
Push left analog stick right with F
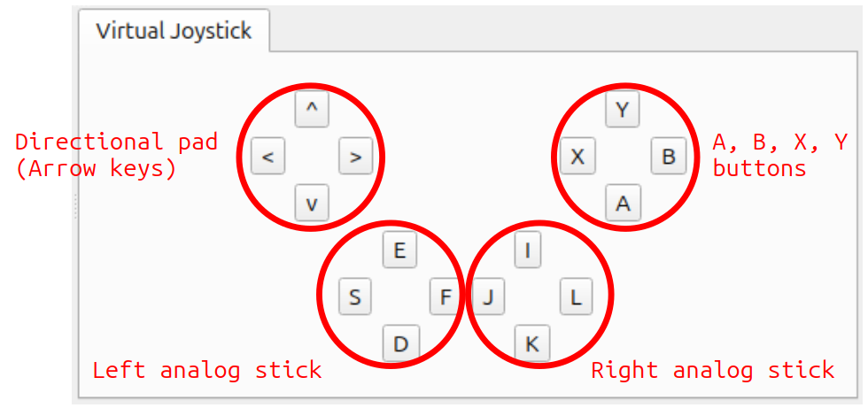point(446,297)
